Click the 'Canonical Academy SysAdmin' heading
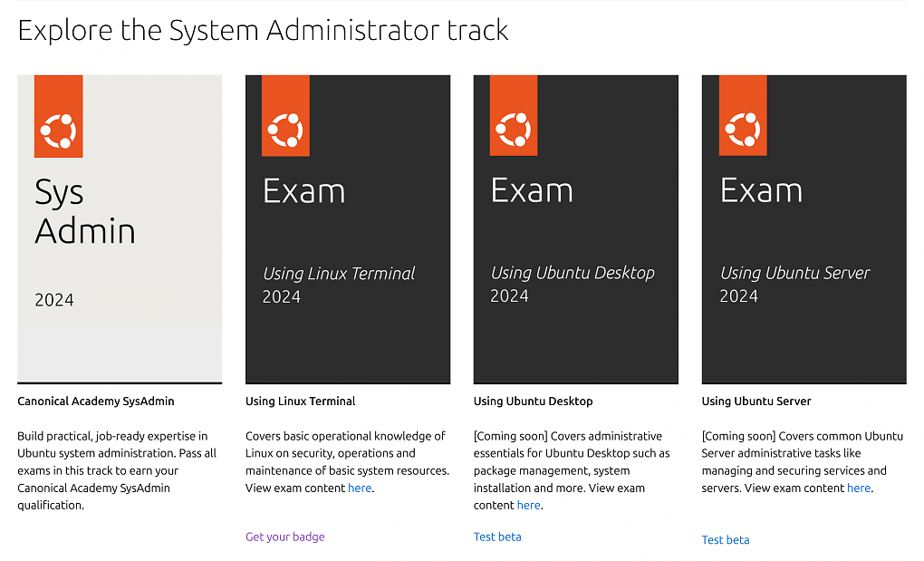 tap(95, 401)
